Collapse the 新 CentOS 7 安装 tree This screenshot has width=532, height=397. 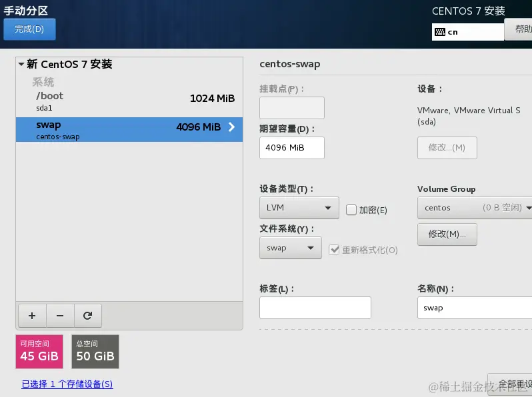coord(21,64)
